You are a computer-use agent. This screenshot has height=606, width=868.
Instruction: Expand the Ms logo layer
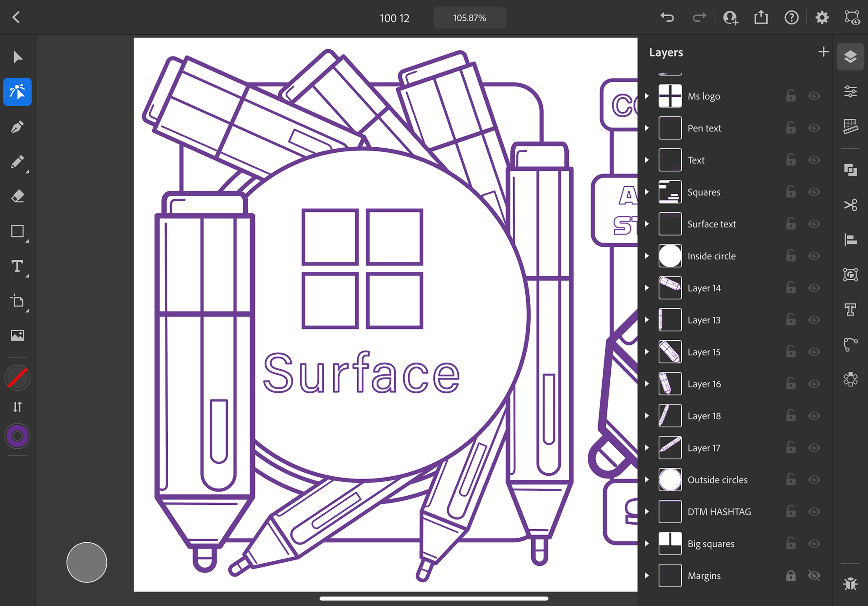pyautogui.click(x=647, y=96)
